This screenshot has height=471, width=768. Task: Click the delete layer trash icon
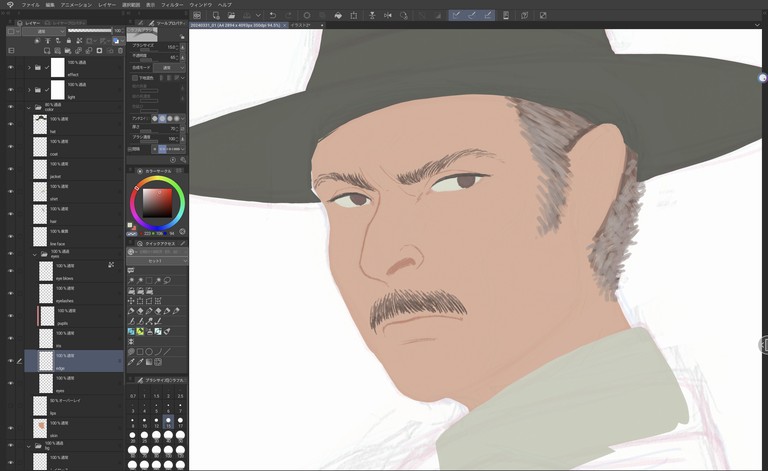120,51
